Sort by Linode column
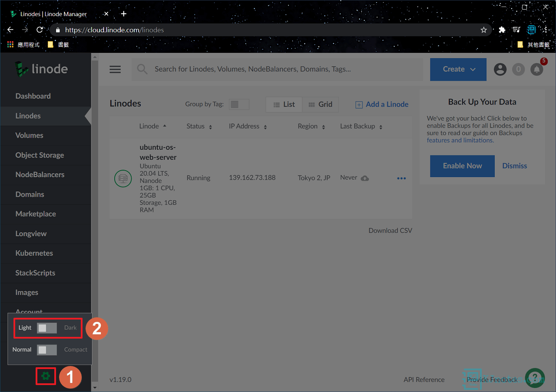556x392 pixels. (x=153, y=126)
